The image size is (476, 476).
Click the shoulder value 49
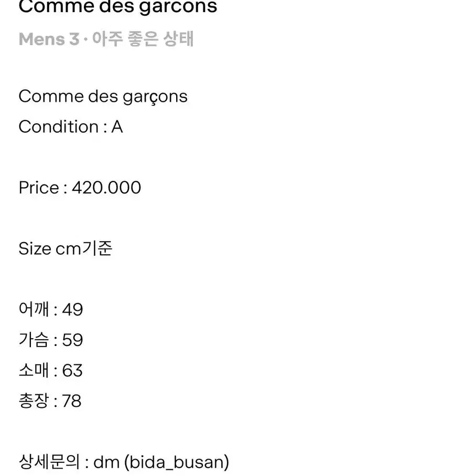(x=72, y=310)
